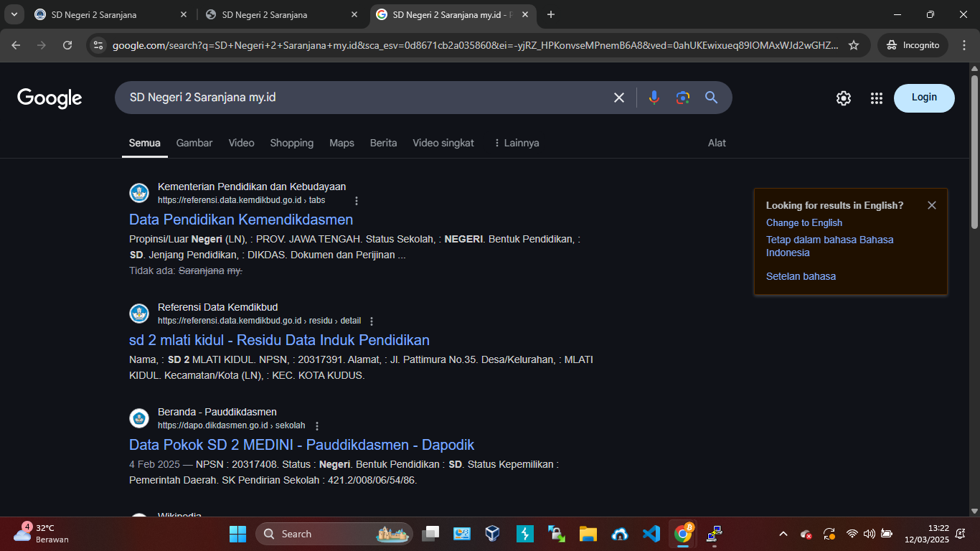Click the Incognito indicator button
This screenshot has width=980, height=551.
click(x=913, y=45)
